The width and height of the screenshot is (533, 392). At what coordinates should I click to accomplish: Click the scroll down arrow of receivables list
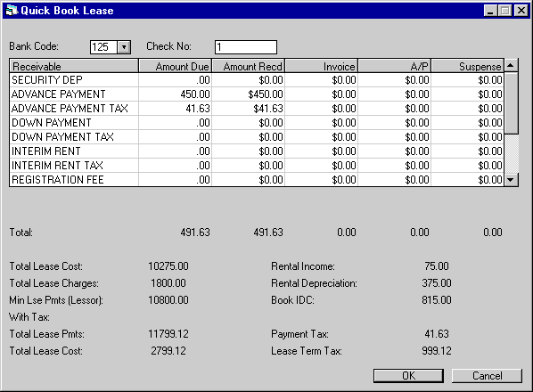(x=511, y=179)
